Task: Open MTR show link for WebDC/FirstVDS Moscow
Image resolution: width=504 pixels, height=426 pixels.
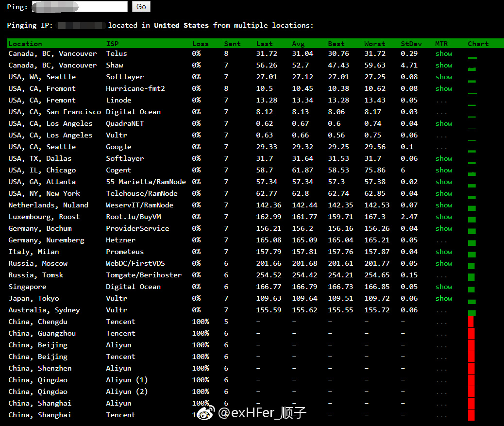Action: tap(444, 263)
